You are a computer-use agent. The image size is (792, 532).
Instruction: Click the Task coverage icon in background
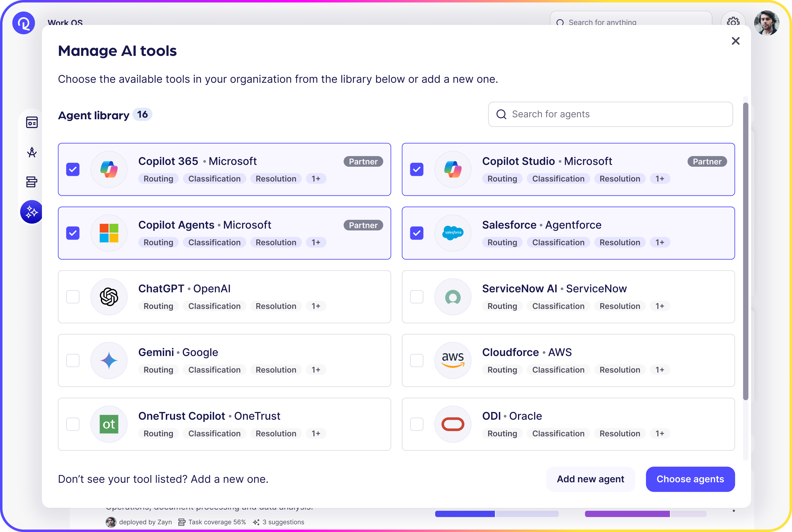point(182,522)
